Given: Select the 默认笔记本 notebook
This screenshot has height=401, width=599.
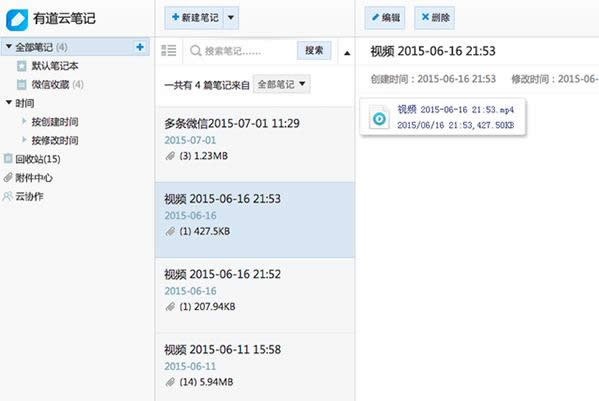Looking at the screenshot, I should pos(48,66).
